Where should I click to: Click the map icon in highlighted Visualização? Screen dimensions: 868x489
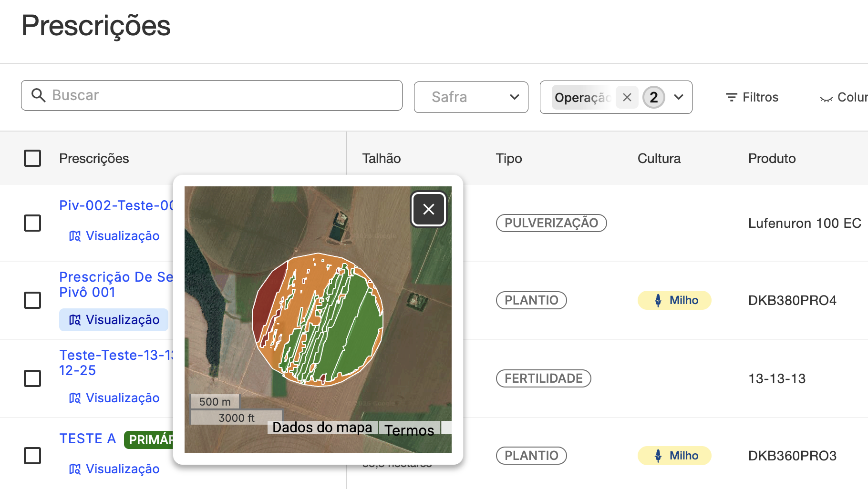click(75, 320)
